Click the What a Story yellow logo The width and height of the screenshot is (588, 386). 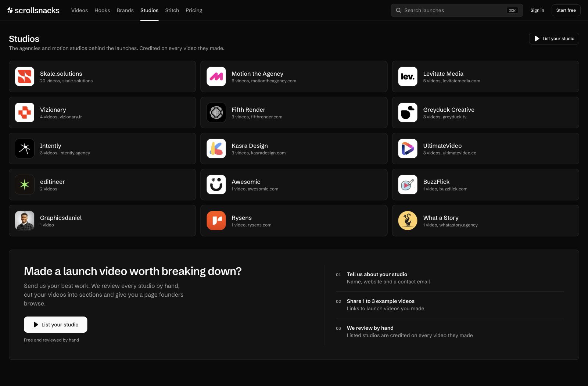408,221
